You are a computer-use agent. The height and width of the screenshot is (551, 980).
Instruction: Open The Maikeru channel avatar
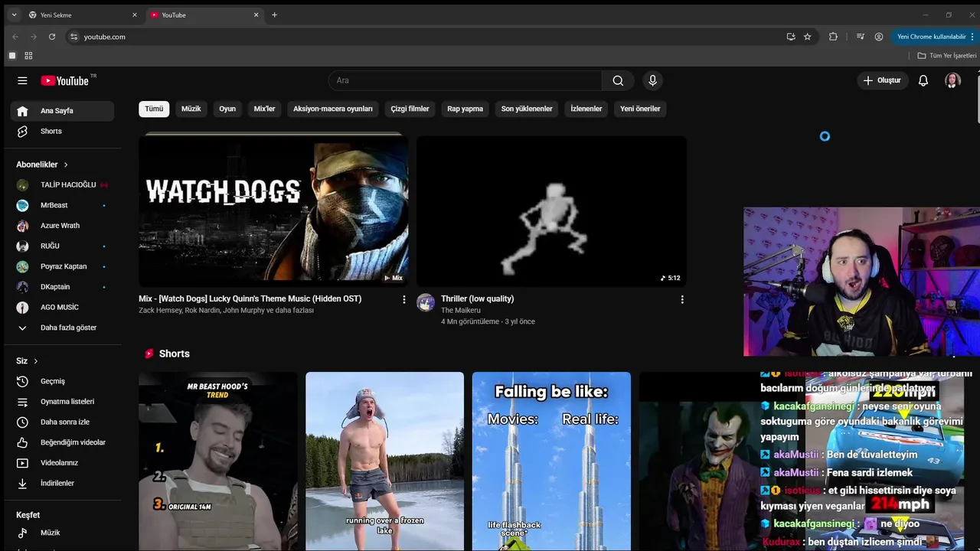coord(426,302)
